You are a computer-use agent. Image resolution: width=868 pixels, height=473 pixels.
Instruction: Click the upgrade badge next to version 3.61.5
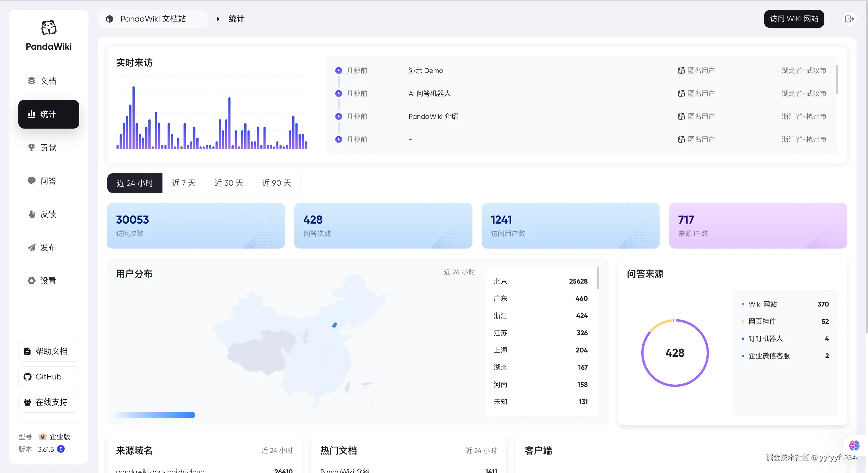(x=61, y=449)
